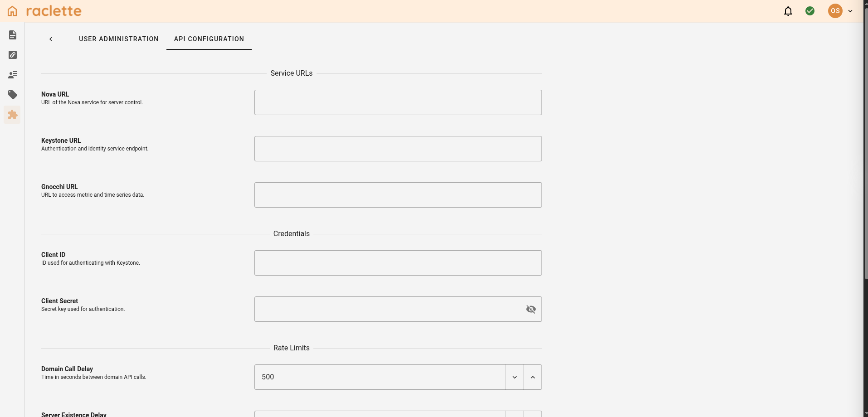Click inside the Nova URL input field
This screenshot has height=417, width=868.
pyautogui.click(x=397, y=102)
